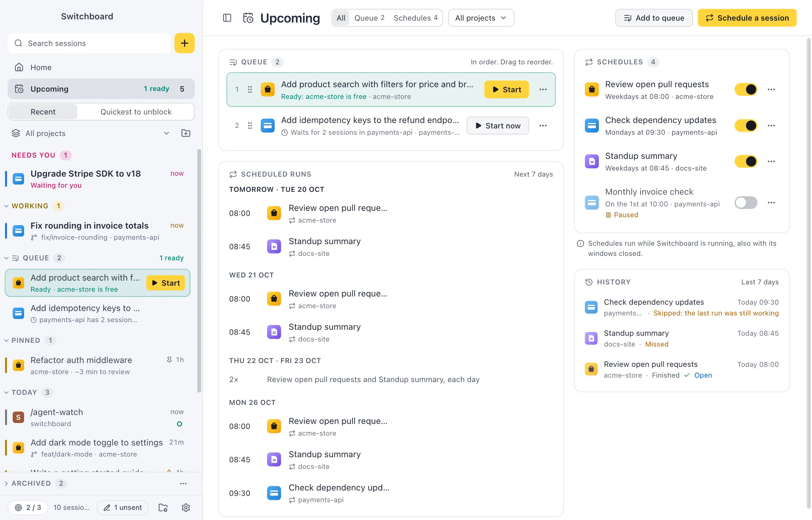Switch to the All filter tab

341,18
